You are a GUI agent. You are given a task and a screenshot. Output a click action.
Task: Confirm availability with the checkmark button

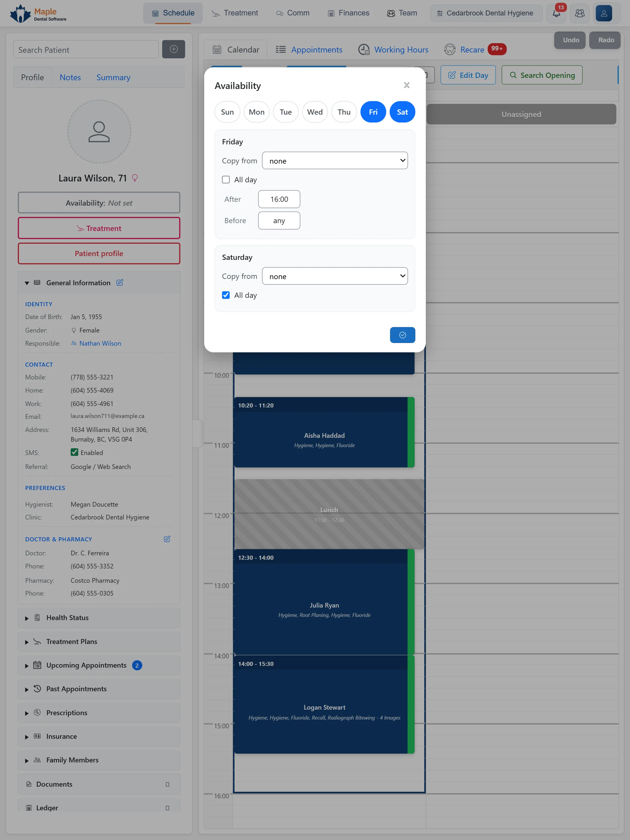point(402,335)
